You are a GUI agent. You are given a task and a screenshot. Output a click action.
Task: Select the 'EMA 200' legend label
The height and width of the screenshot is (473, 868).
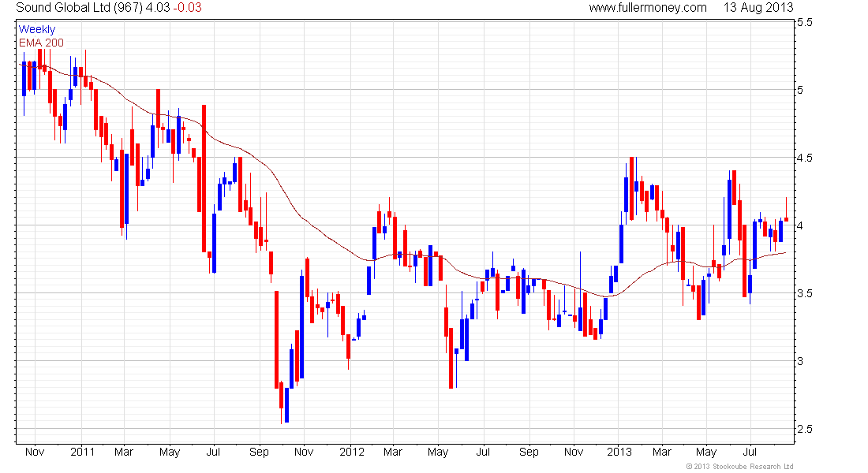click(41, 43)
